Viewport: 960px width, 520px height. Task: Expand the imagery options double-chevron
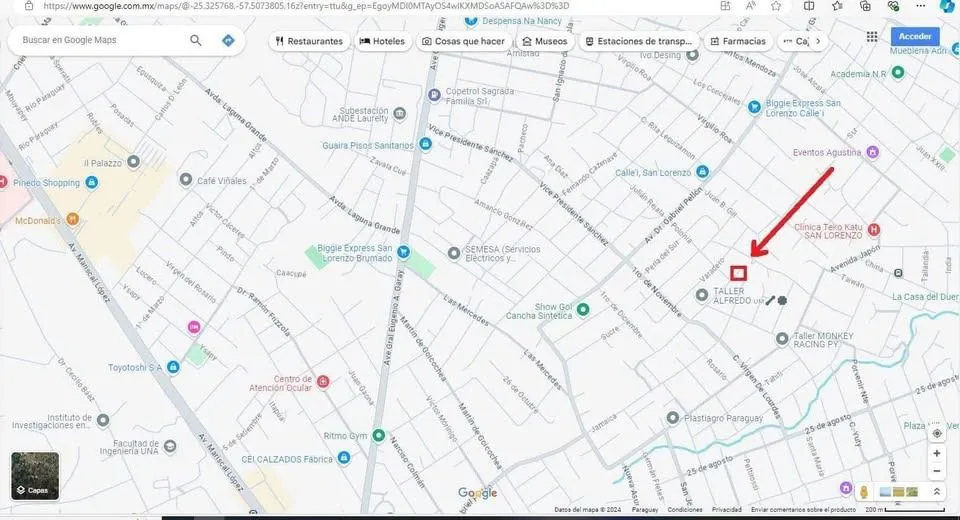[937, 491]
